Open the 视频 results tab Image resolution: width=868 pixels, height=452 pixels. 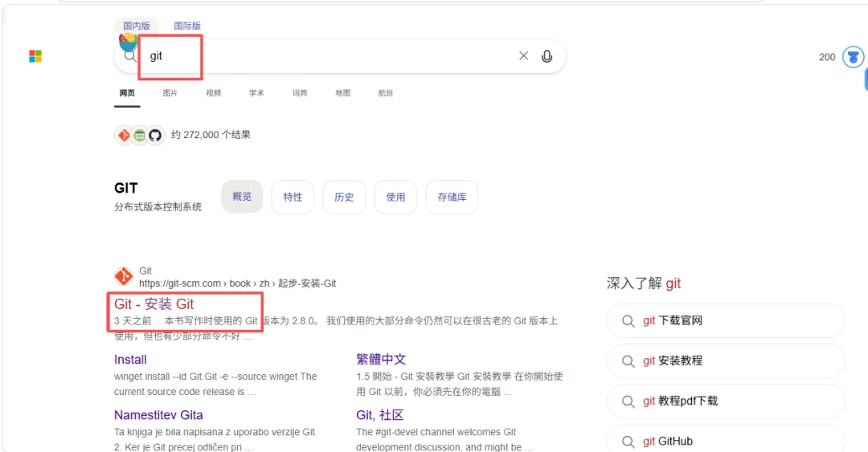coord(214,93)
